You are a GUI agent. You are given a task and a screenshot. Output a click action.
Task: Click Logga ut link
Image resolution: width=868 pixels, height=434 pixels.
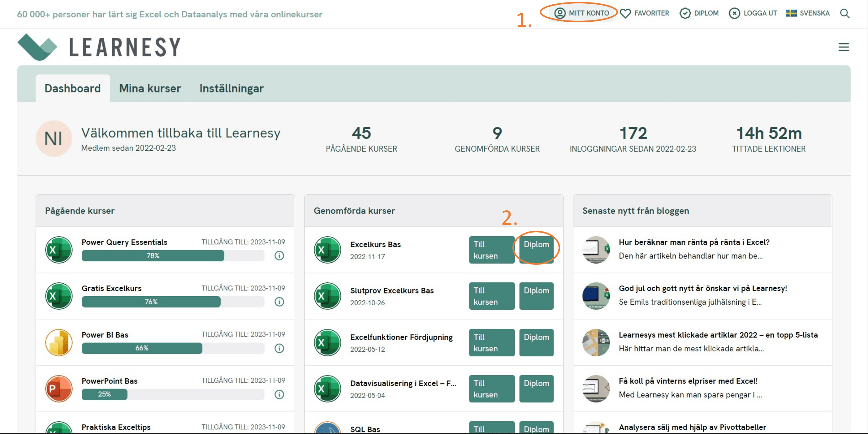click(753, 14)
